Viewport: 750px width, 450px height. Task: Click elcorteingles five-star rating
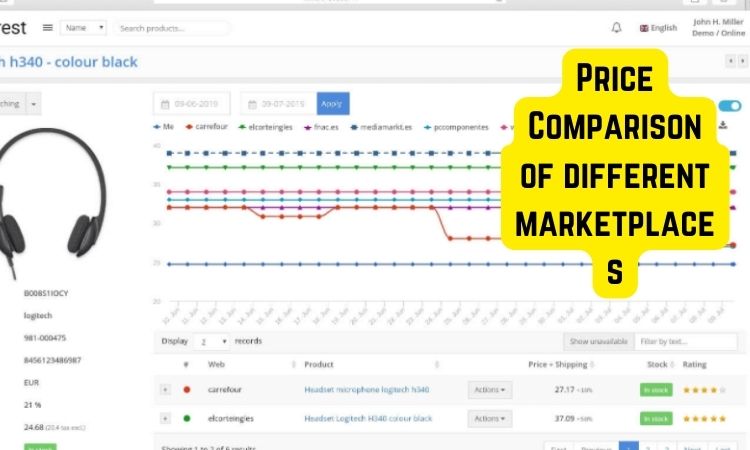pos(704,419)
